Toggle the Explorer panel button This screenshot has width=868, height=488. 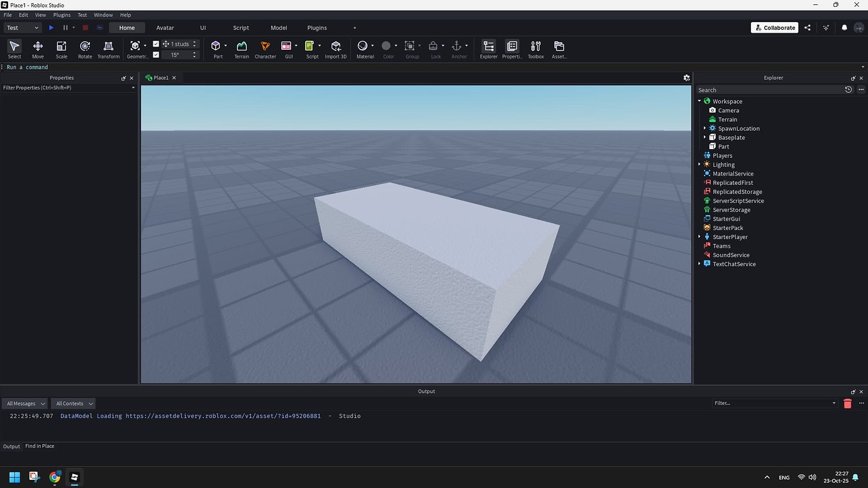coord(489,49)
